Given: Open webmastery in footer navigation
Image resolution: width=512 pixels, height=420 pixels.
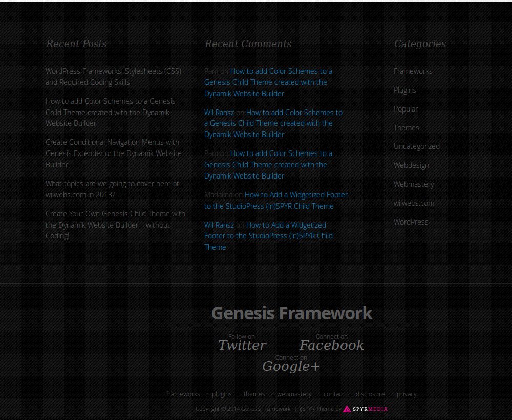Looking at the screenshot, I should [294, 394].
